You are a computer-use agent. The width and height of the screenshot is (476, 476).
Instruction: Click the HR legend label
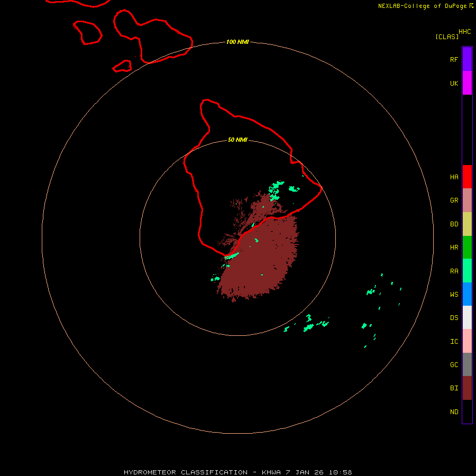click(x=454, y=248)
